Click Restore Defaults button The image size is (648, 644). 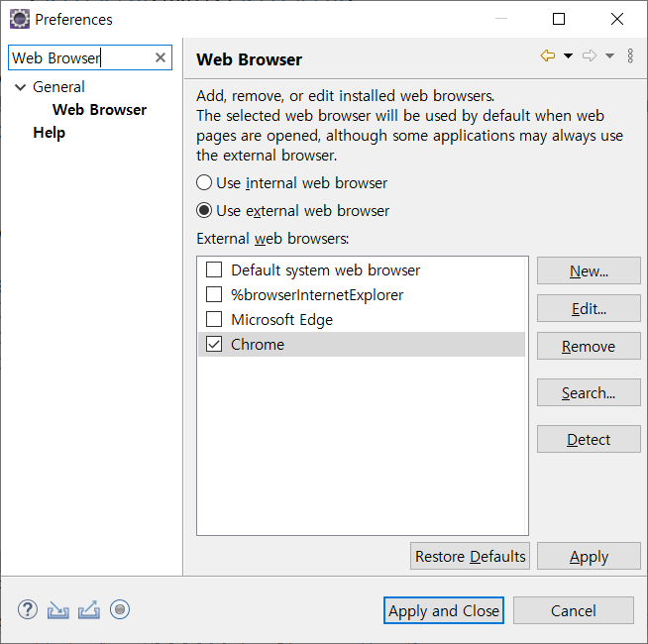(470, 557)
